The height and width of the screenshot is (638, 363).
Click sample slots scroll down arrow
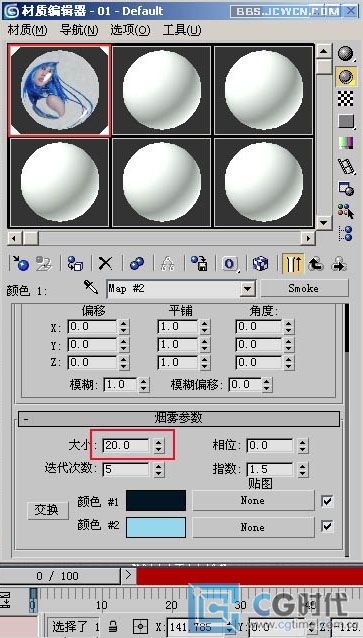point(324,222)
